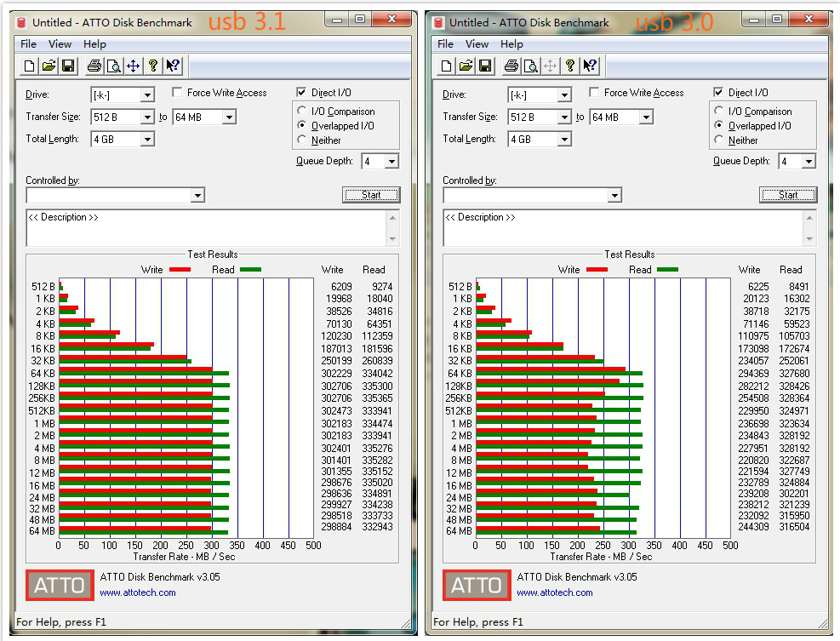
Task: Toggle Force Write Access in the left window
Action: [x=178, y=93]
